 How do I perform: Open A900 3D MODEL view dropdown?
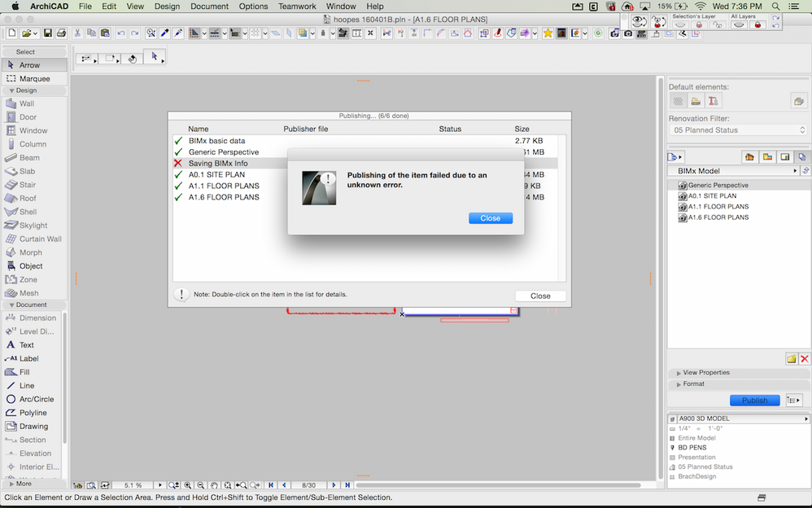tap(743, 418)
